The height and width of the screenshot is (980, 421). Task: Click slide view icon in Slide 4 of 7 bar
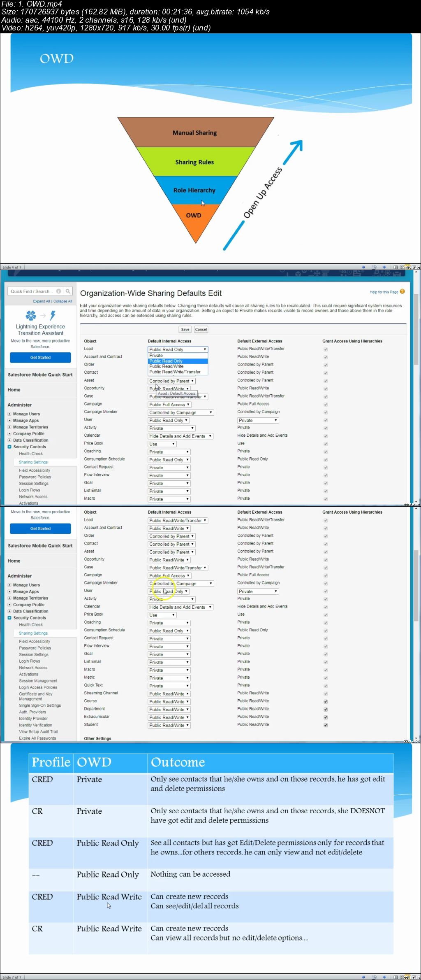(396, 267)
